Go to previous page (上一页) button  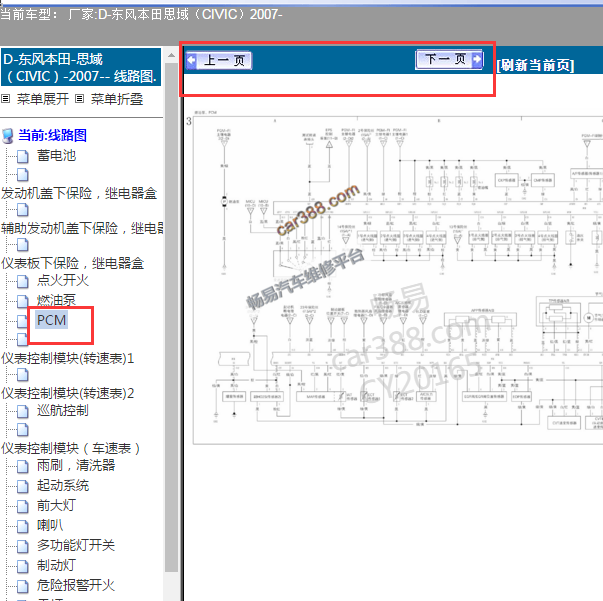pyautogui.click(x=219, y=60)
